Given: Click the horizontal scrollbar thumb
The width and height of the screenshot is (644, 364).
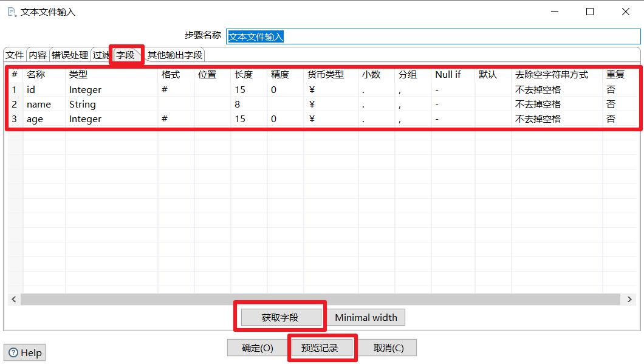Looking at the screenshot, I should [x=320, y=299].
